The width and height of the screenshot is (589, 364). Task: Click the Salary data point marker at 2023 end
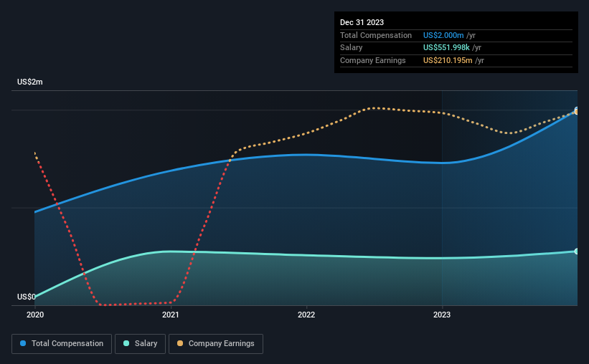pos(576,252)
